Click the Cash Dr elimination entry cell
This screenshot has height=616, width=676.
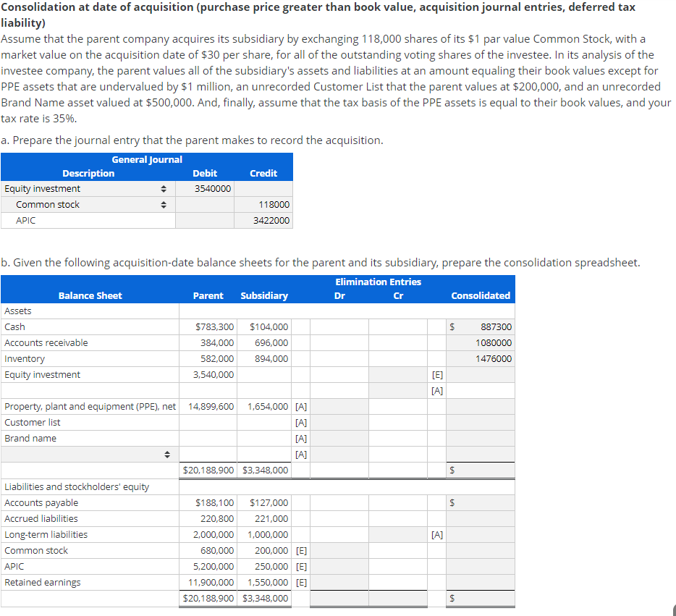click(x=337, y=326)
